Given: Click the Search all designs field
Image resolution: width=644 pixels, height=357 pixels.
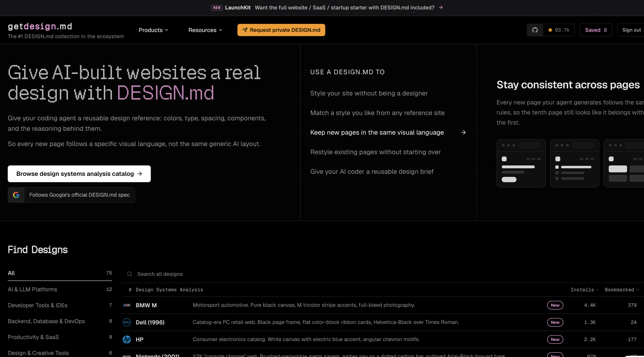Looking at the screenshot, I should point(382,274).
